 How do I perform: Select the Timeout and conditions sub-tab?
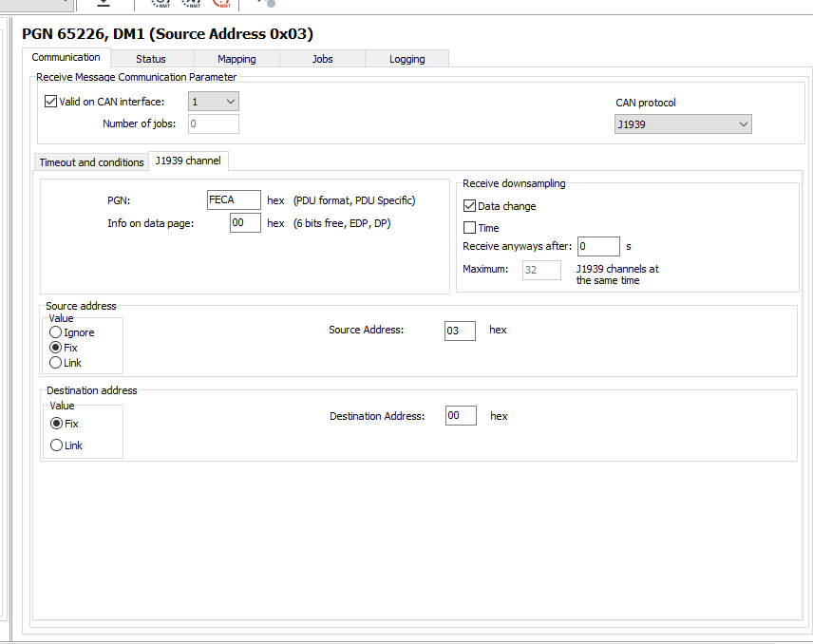[91, 162]
